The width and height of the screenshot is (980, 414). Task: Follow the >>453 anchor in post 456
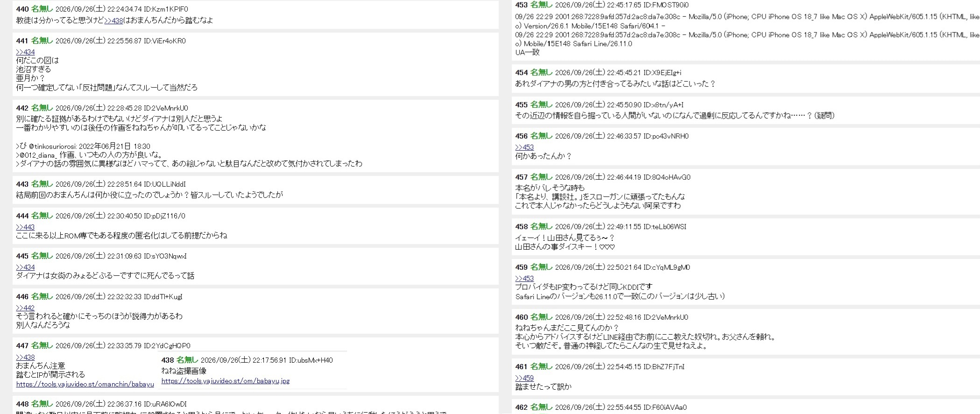(524, 147)
